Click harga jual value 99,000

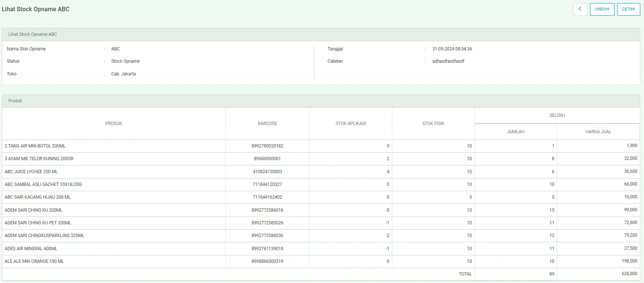pyautogui.click(x=631, y=210)
